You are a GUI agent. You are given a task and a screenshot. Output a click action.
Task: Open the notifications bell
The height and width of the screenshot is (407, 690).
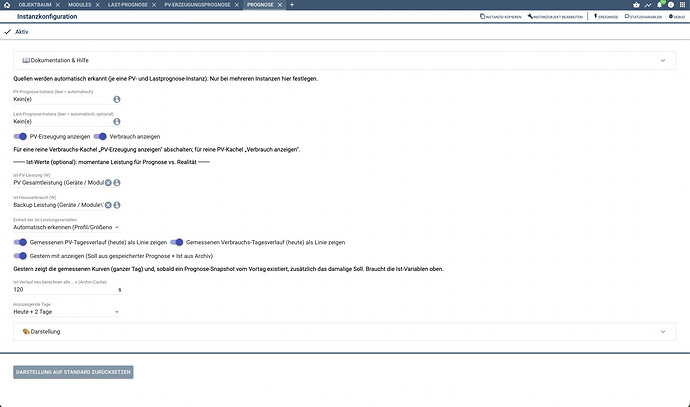pos(659,5)
